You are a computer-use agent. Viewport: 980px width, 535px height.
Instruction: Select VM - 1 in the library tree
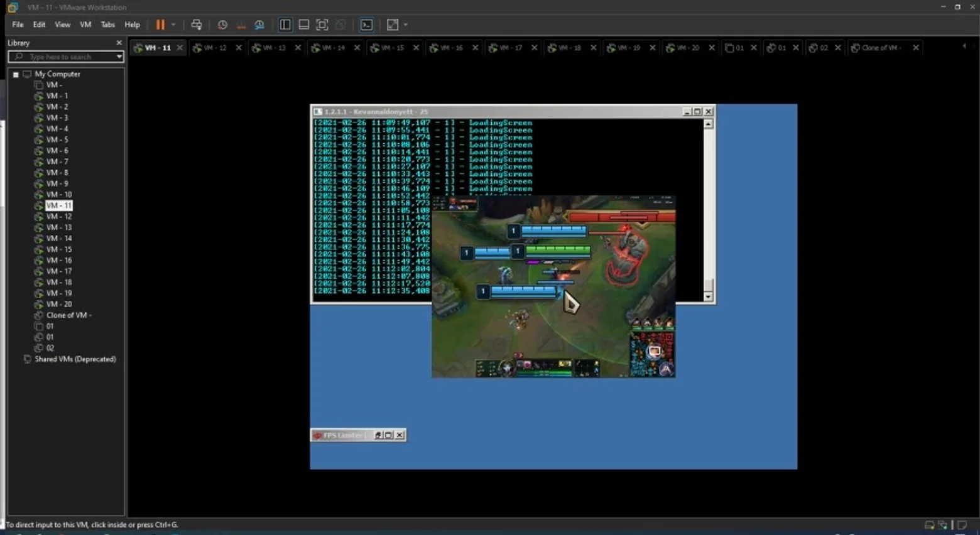coord(57,96)
